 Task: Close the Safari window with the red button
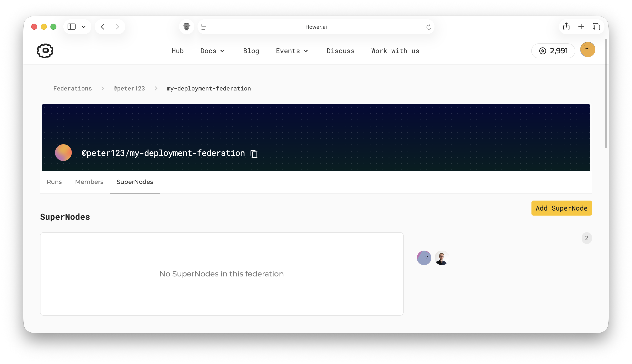34,26
